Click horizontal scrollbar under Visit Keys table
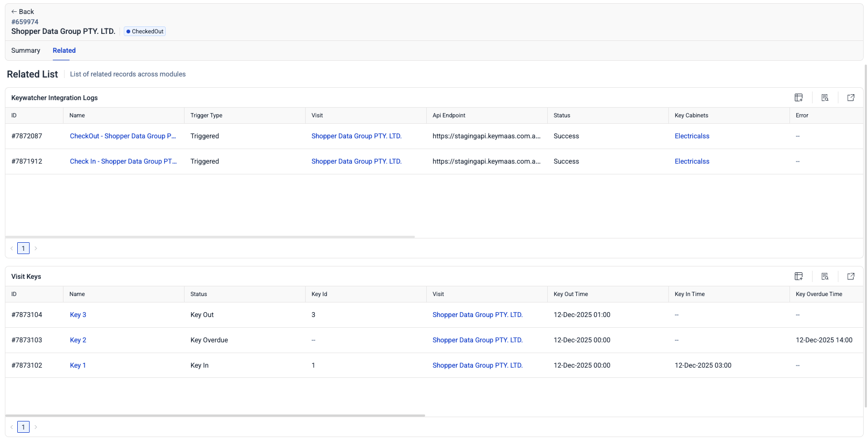 click(215, 416)
